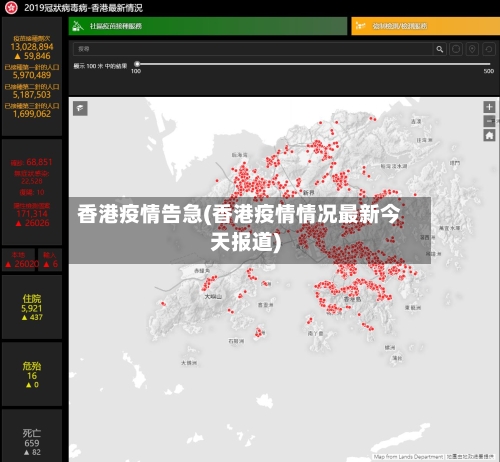The image size is (500, 462).
Task: Click the third dose population 1,699,062
Action: 32,114
